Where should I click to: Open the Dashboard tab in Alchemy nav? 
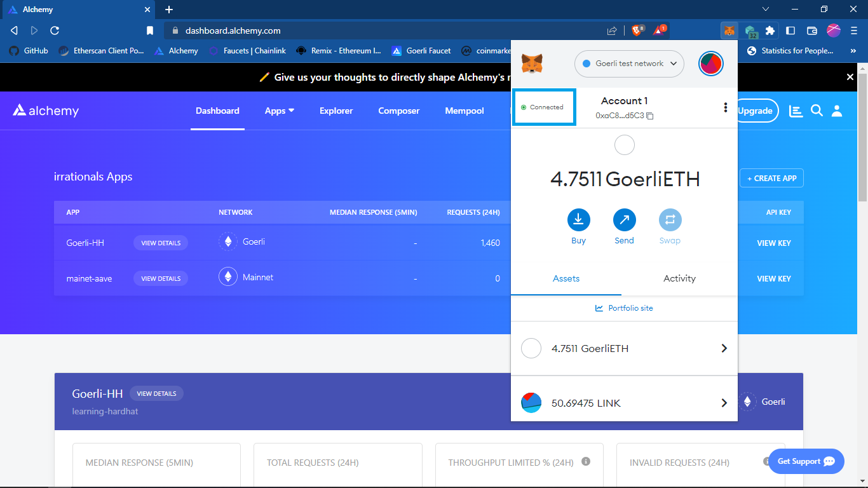click(217, 111)
